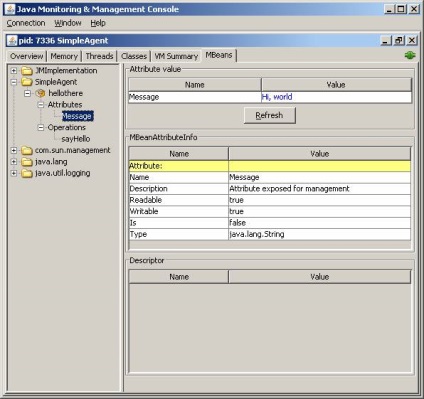Select the Message attribute in tree

tap(77, 116)
